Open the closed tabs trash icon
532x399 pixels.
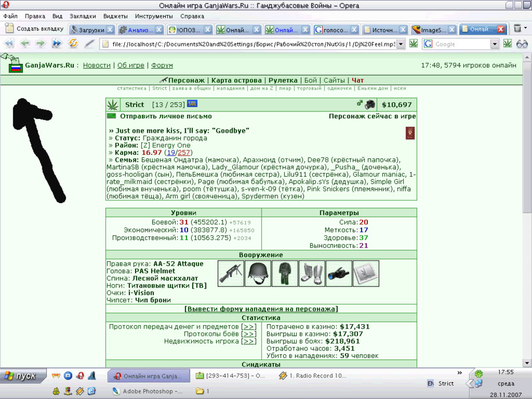click(517, 29)
